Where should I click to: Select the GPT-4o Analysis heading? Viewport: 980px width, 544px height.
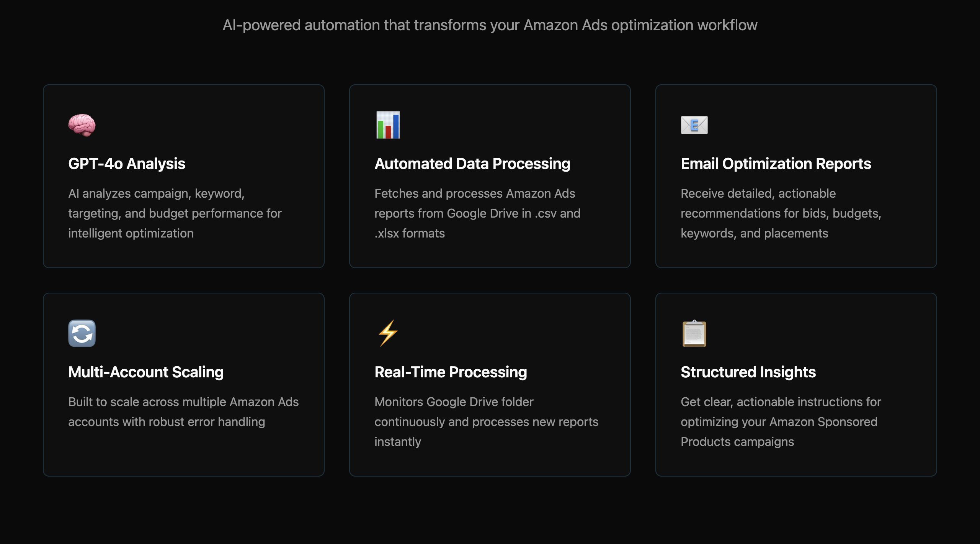coord(127,164)
